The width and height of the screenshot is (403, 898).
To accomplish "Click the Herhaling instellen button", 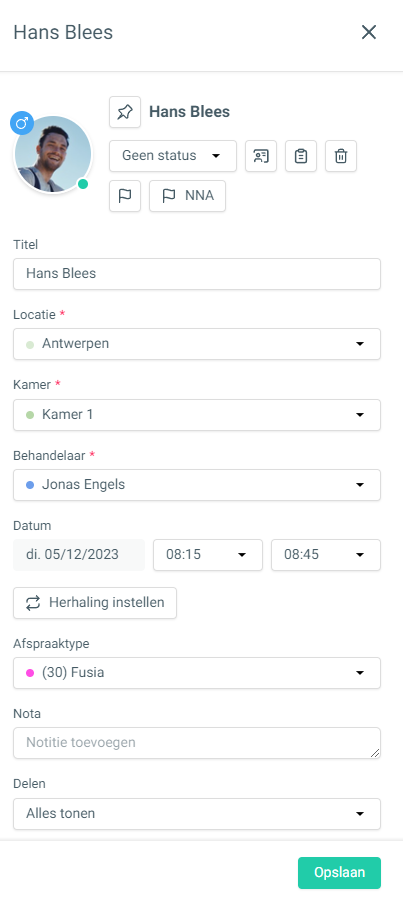I will pyautogui.click(x=95, y=603).
